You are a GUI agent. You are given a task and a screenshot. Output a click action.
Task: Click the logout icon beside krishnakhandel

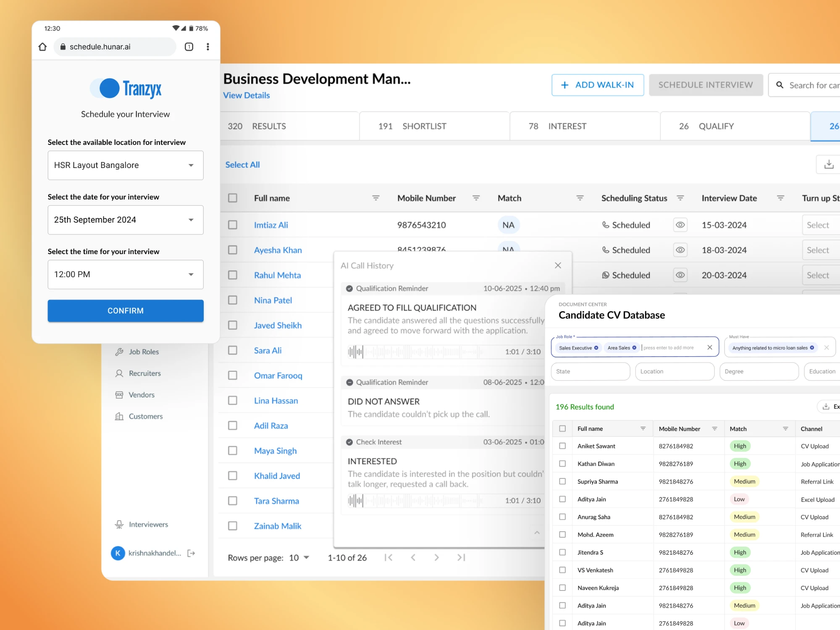[191, 553]
